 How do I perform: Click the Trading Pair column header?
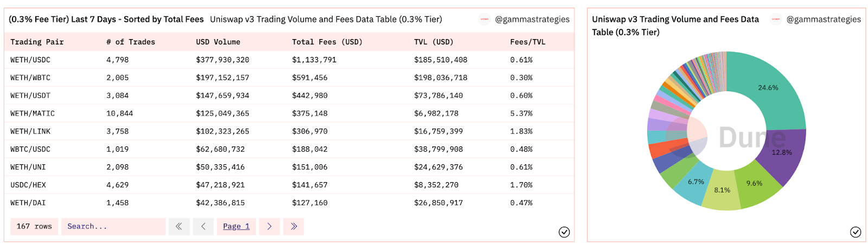[x=37, y=42]
